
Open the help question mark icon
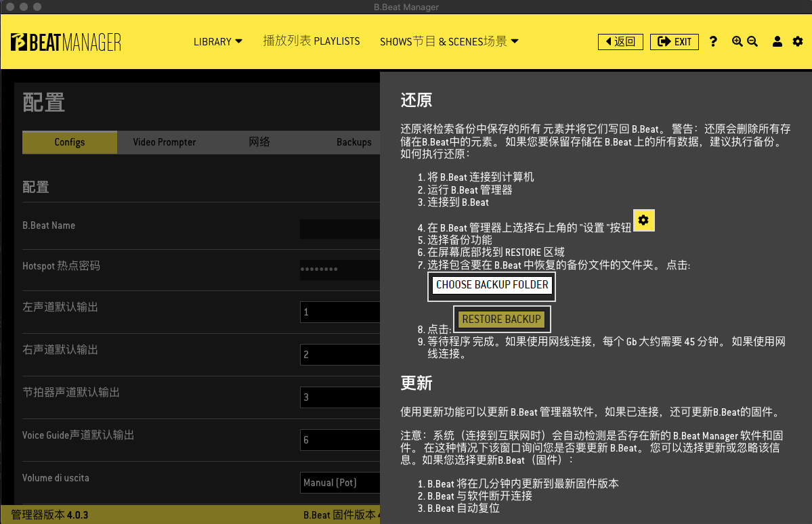click(713, 41)
